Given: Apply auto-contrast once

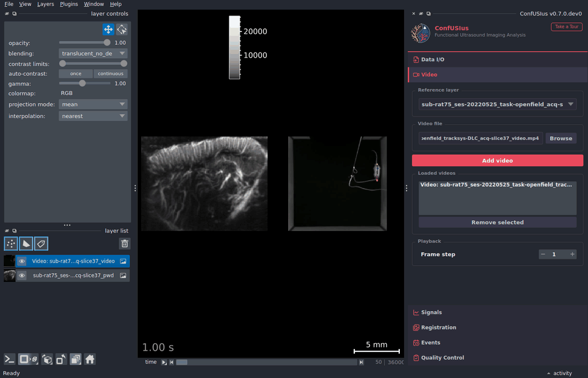Looking at the screenshot, I should [75, 73].
